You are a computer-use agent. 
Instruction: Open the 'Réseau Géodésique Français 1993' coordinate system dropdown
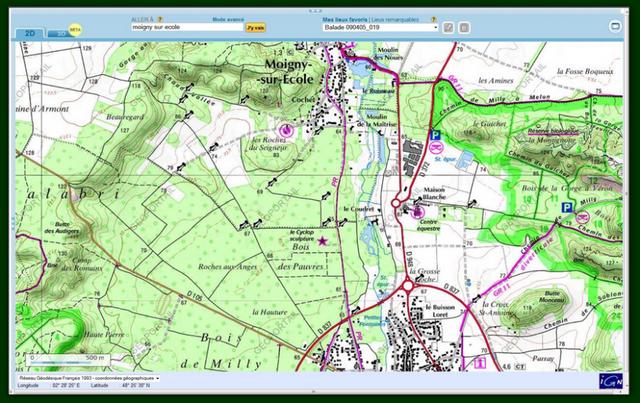pos(89,378)
